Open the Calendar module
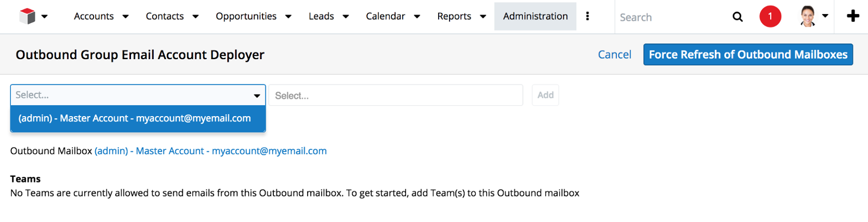This screenshot has width=868, height=222. coord(385,16)
